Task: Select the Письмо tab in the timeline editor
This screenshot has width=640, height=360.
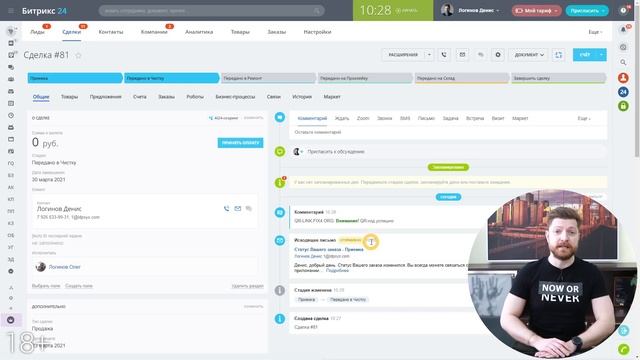Action: 426,118
